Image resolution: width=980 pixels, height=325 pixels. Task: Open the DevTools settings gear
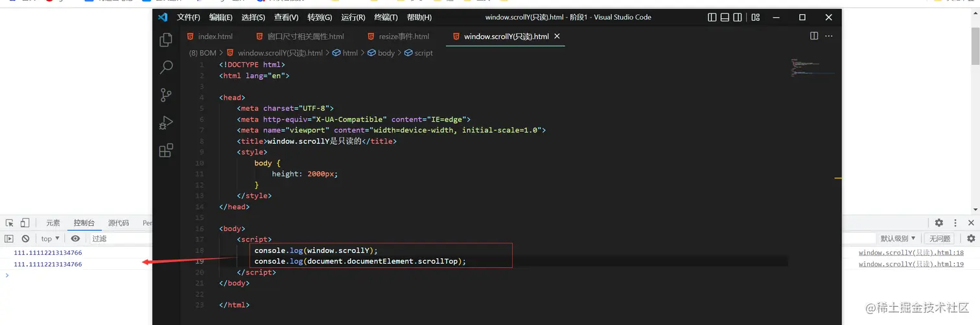click(x=939, y=223)
